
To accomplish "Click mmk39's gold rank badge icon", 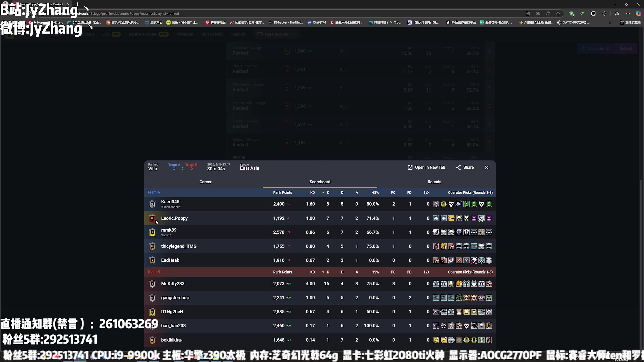I will [152, 232].
